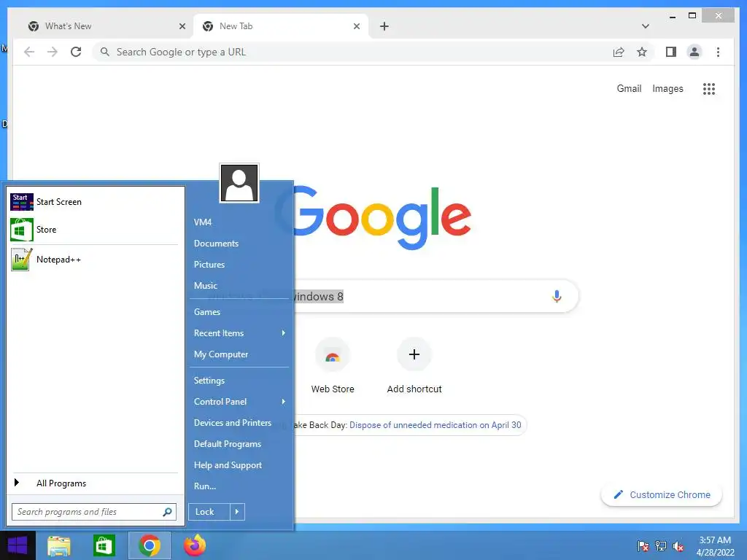Click the share page icon in address bar
Viewport: 747px width, 560px height.
coord(619,52)
